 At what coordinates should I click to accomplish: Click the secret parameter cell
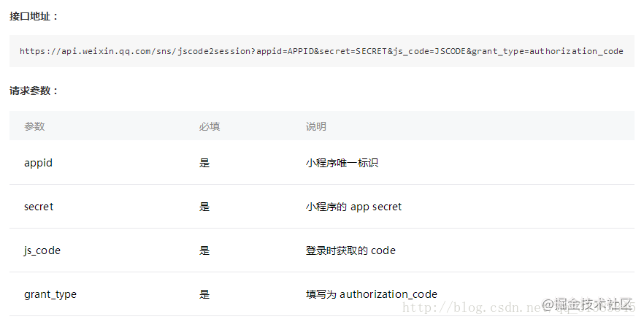click(39, 207)
